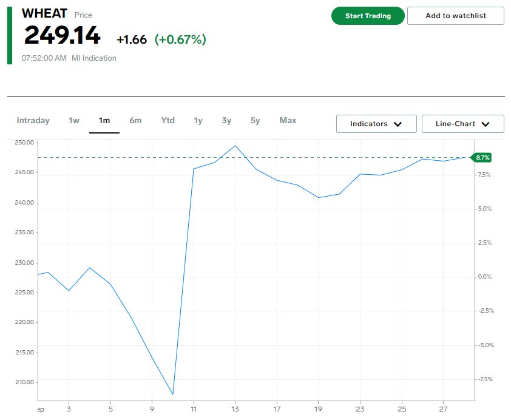This screenshot has height=420, width=511.
Task: Select the 1w timeframe tab
Action: 74,121
